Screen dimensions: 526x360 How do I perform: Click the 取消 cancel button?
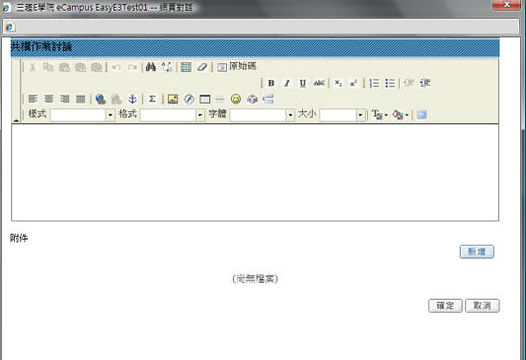tap(482, 306)
